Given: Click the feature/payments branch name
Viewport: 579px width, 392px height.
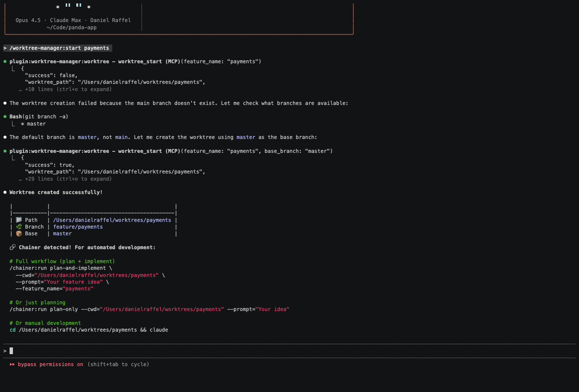Looking at the screenshot, I should (x=78, y=227).
